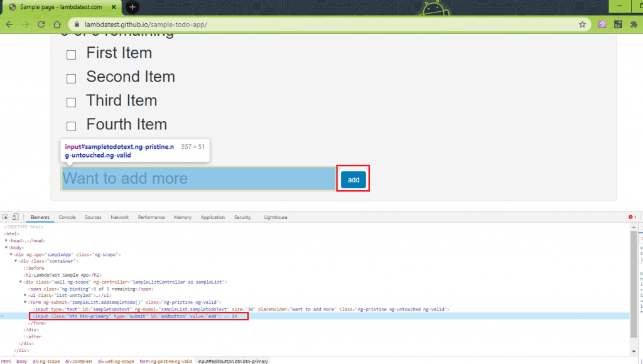
Task: Check the First Item checkbox
Action: (x=72, y=55)
